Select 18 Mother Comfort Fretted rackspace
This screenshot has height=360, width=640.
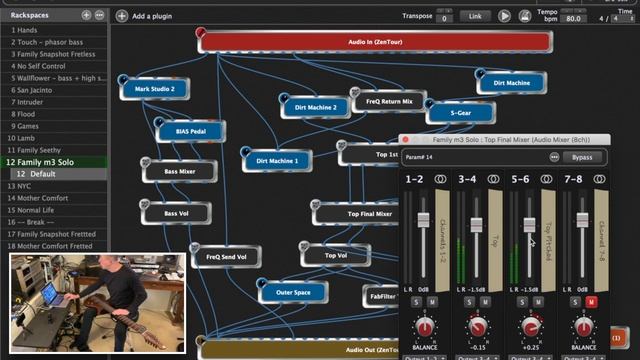(54, 246)
